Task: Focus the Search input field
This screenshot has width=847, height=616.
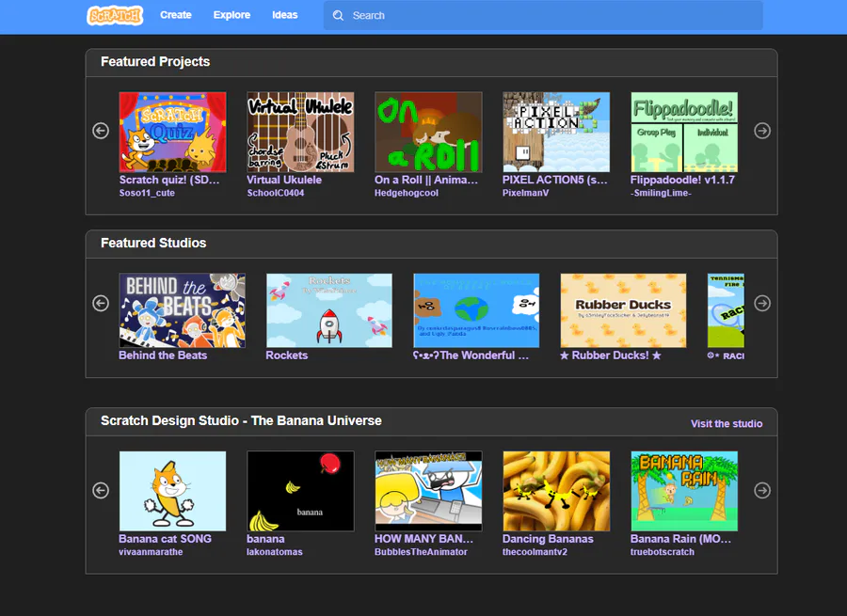Action: [x=543, y=15]
